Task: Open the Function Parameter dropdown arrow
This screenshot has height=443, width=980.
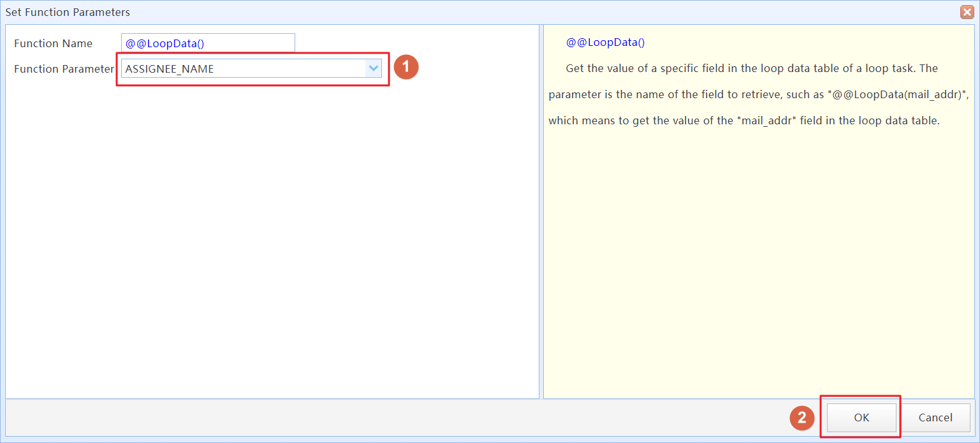Action: pos(373,68)
